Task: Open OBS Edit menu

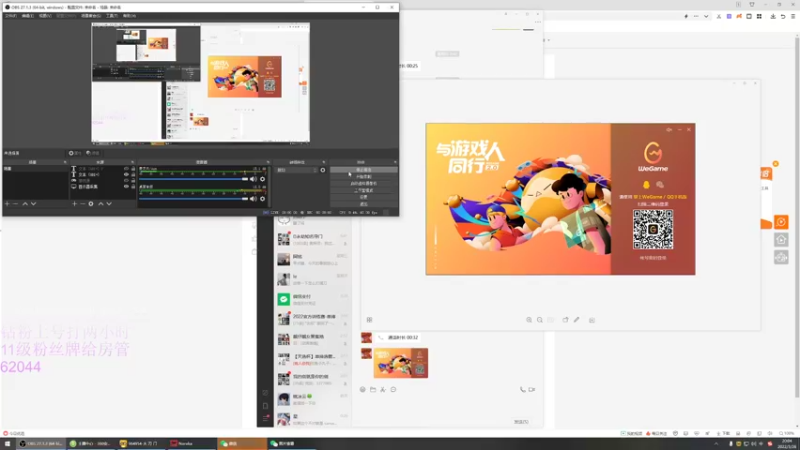Action: pos(28,16)
